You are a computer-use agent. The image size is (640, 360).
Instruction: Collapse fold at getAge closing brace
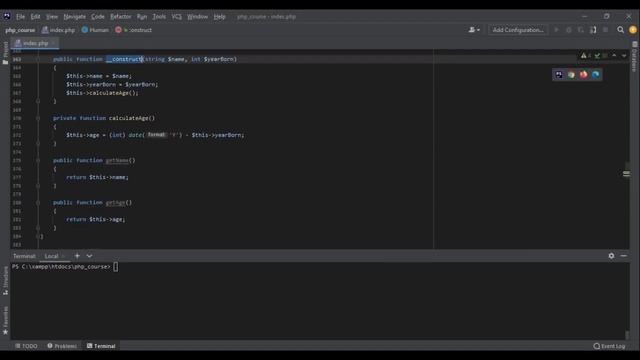(x=38, y=228)
